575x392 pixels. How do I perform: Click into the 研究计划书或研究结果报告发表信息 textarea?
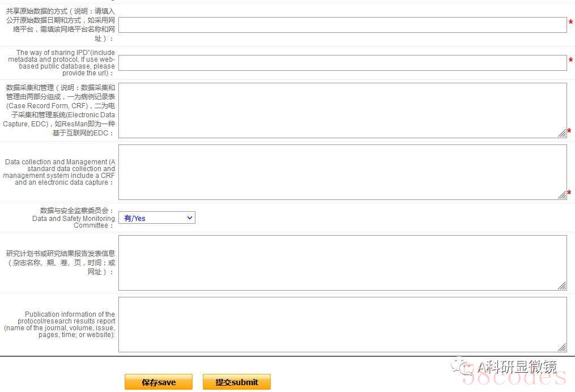coord(343,263)
